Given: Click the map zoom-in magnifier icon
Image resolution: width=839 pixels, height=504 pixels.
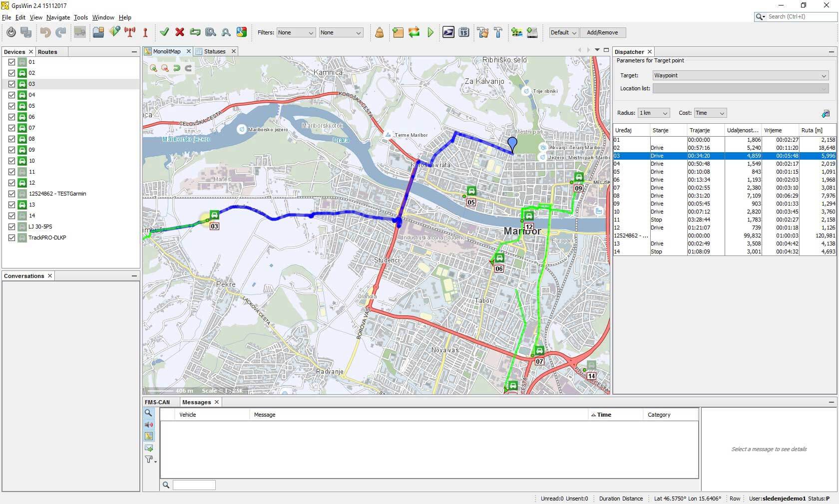Looking at the screenshot, I should [x=153, y=68].
